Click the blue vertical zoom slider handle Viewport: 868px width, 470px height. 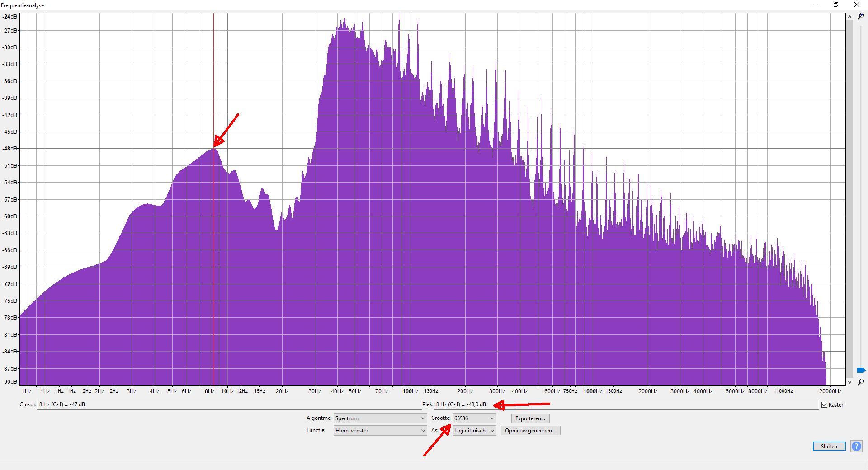[x=861, y=371]
